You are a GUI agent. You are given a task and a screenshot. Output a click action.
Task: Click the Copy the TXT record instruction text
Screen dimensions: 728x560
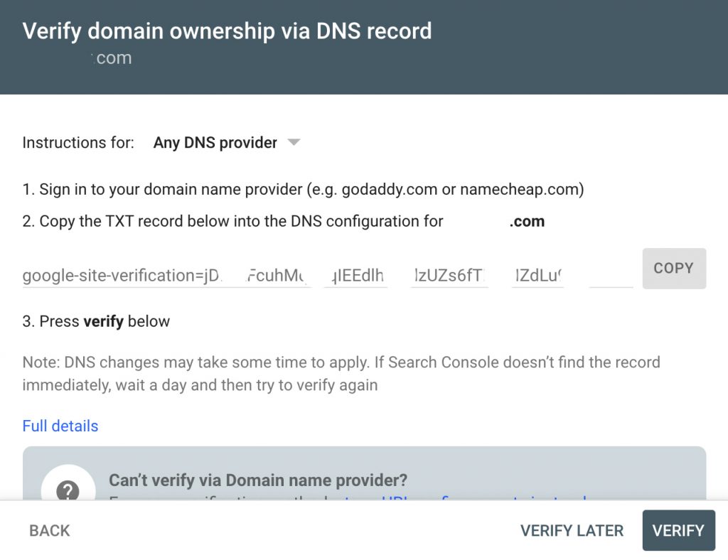(232, 222)
